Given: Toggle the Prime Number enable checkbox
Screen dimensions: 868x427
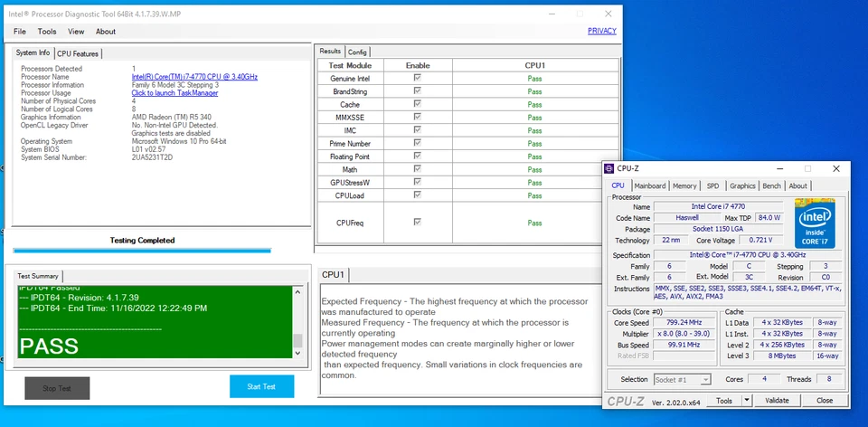Looking at the screenshot, I should (x=418, y=144).
